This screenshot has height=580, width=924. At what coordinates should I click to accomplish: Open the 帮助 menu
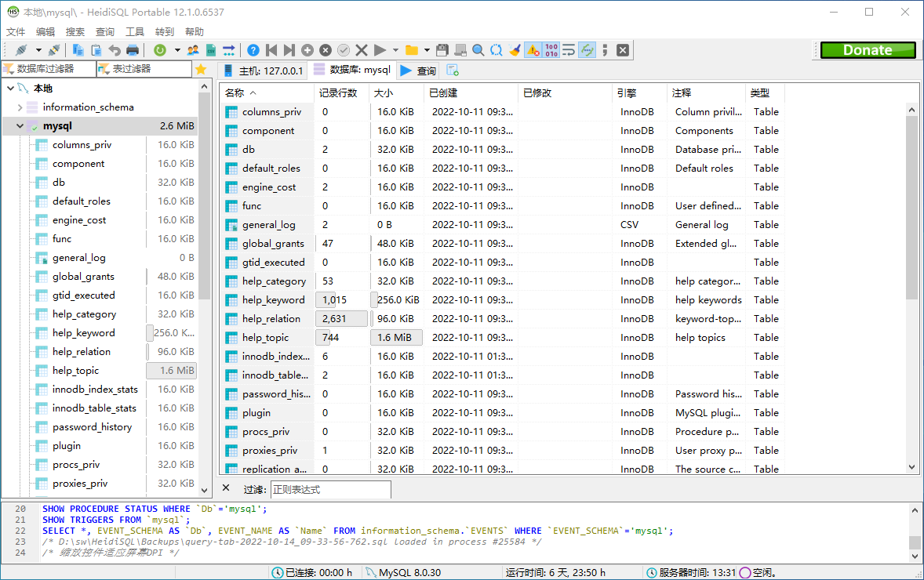tap(195, 32)
